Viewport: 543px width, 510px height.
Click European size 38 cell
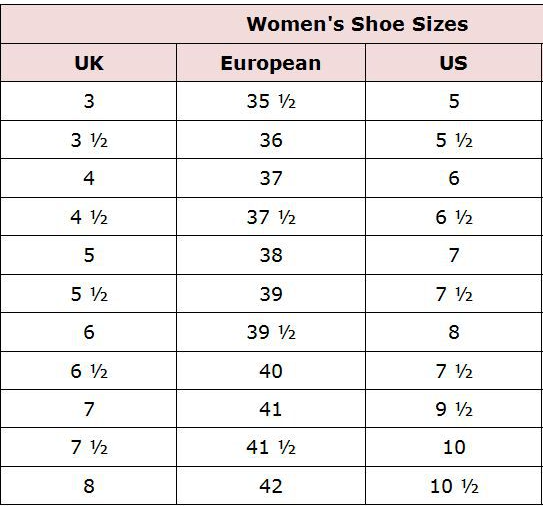pyautogui.click(x=271, y=255)
